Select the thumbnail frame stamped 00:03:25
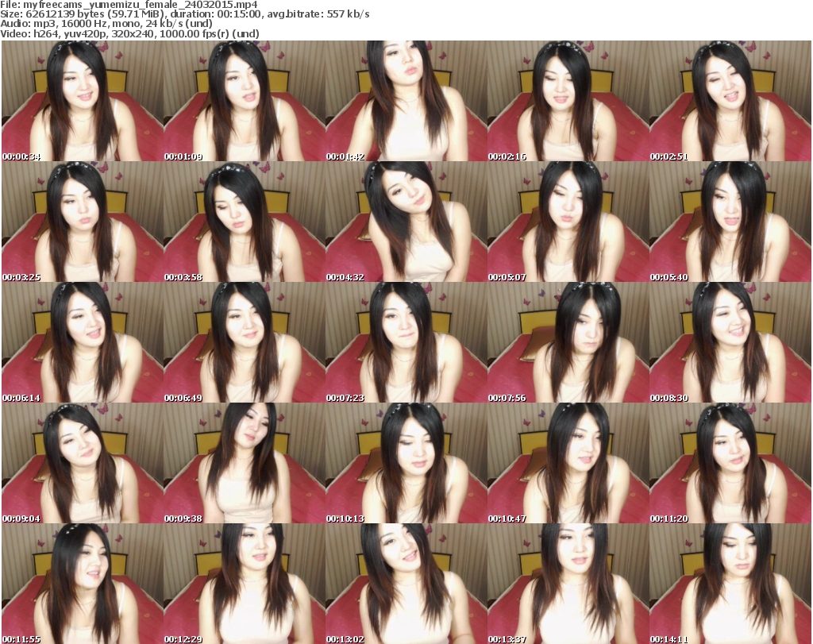Viewport: 813px width, 644px height. tap(83, 222)
